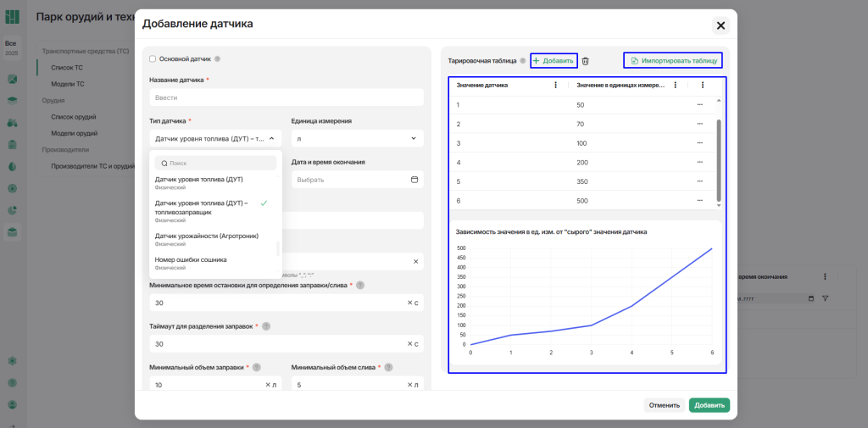
Task: Open the Единица измерения dropdown
Action: click(x=357, y=138)
